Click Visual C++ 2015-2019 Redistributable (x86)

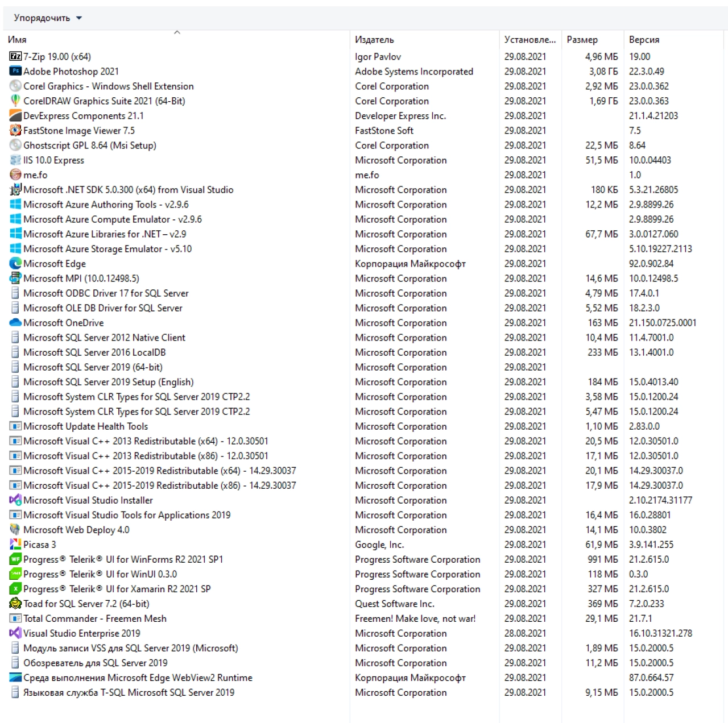point(160,485)
